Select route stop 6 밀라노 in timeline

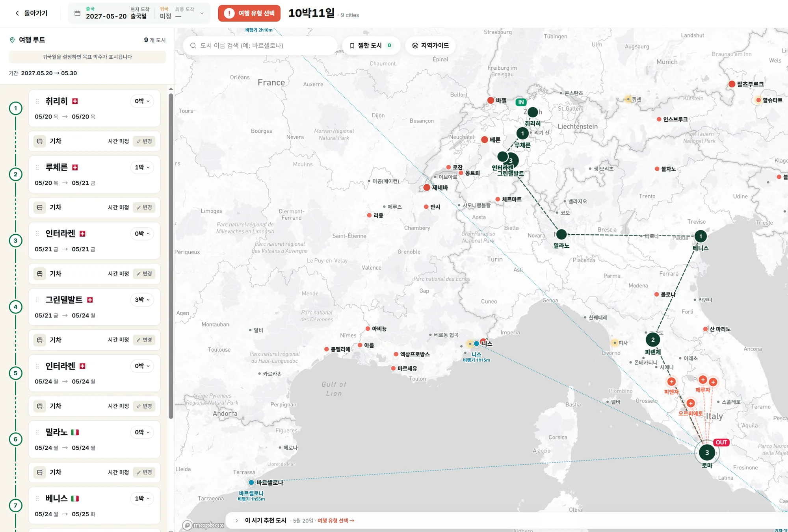pyautogui.click(x=16, y=439)
